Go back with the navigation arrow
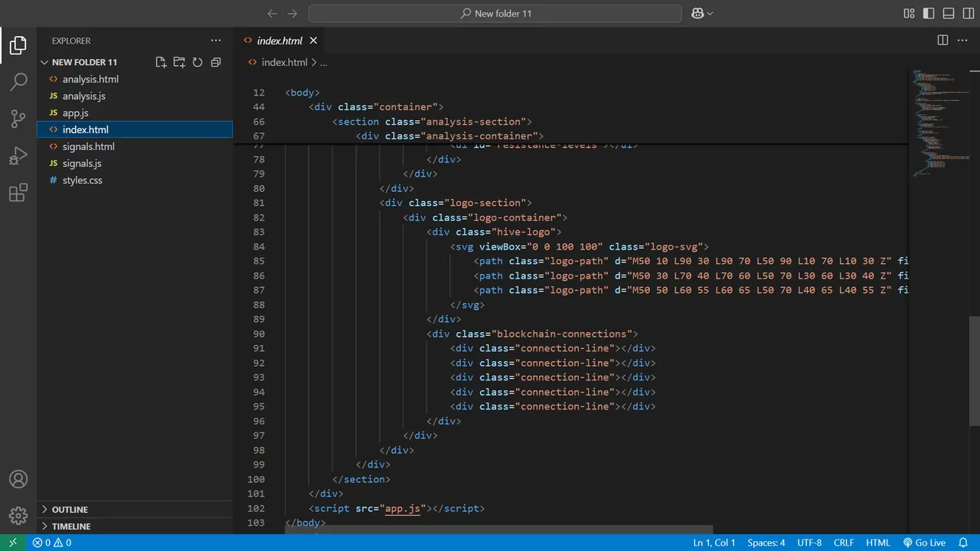This screenshot has height=551, width=980. pyautogui.click(x=272, y=13)
